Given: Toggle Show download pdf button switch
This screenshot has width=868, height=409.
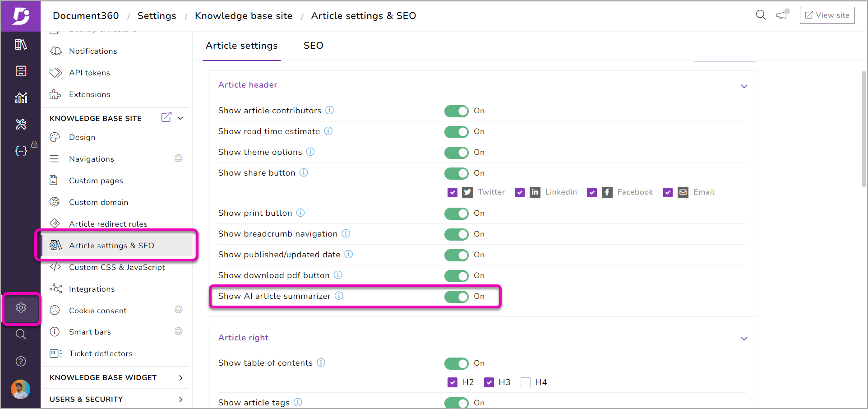Looking at the screenshot, I should [x=457, y=276].
